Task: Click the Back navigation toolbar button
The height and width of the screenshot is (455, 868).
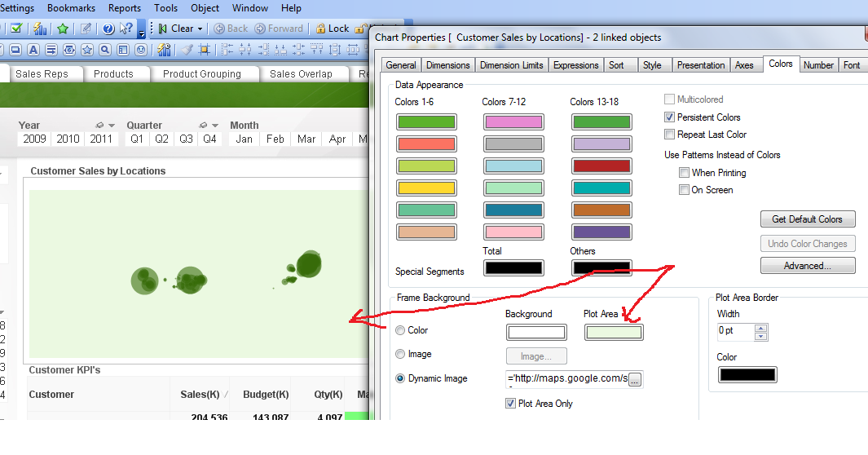Action: click(x=231, y=29)
